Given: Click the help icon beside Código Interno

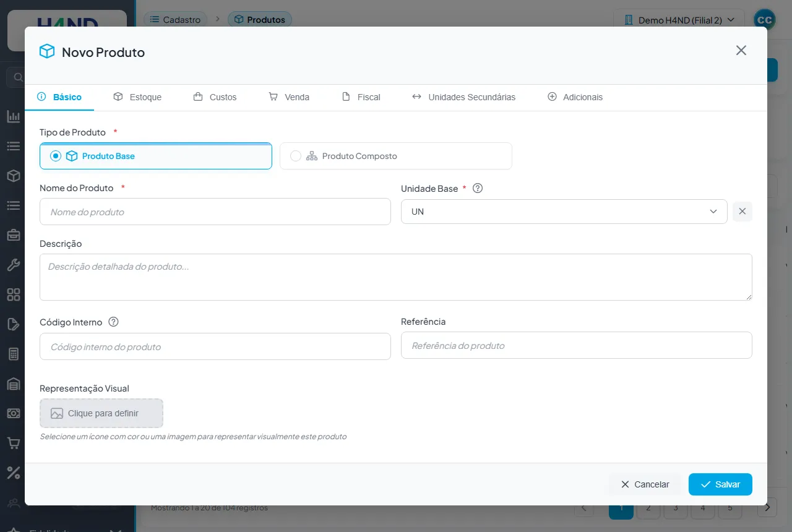Looking at the screenshot, I should click(113, 322).
